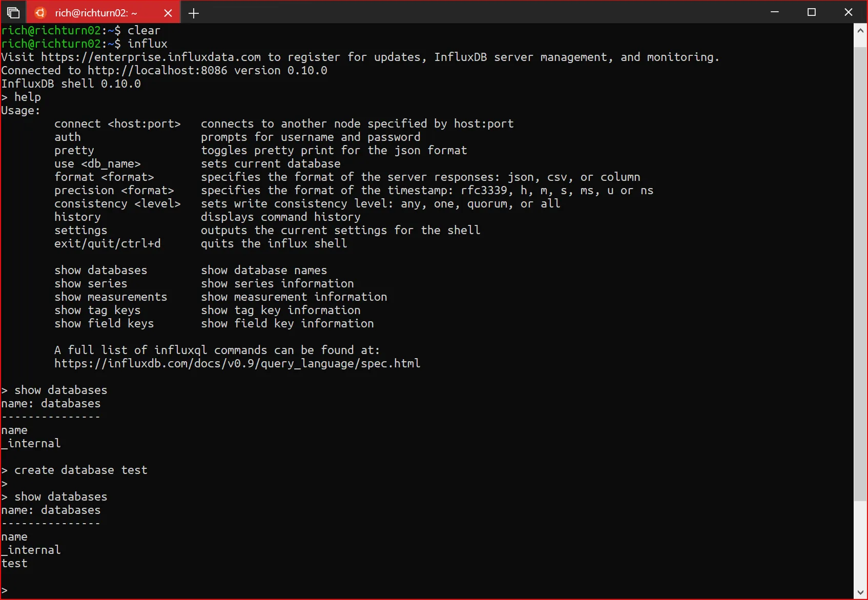Click the scrollbar up arrow
The image size is (868, 600).
coord(860,30)
